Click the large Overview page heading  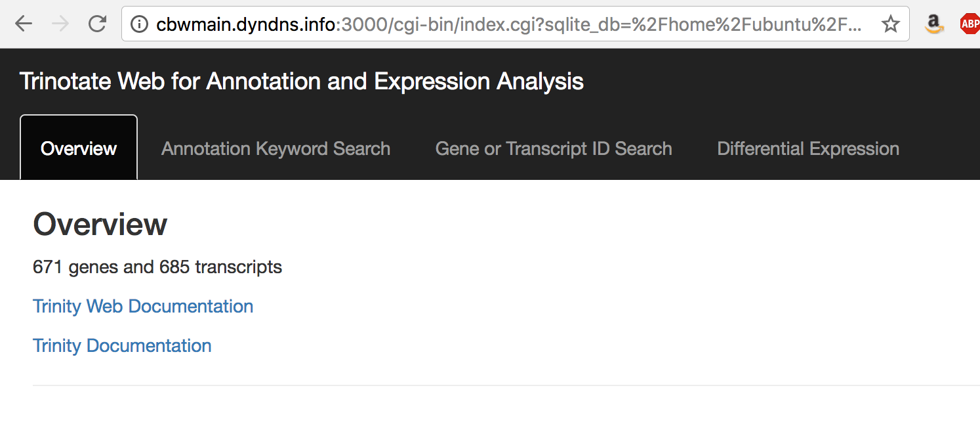click(100, 225)
